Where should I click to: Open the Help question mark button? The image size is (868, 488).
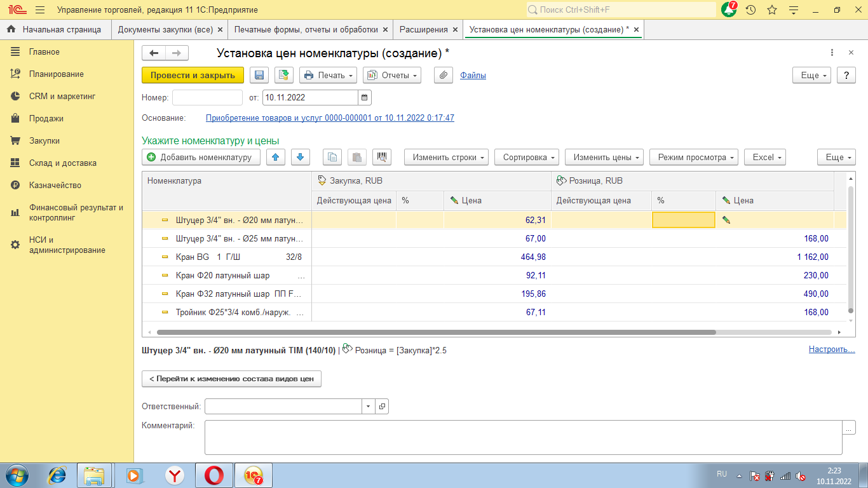846,75
